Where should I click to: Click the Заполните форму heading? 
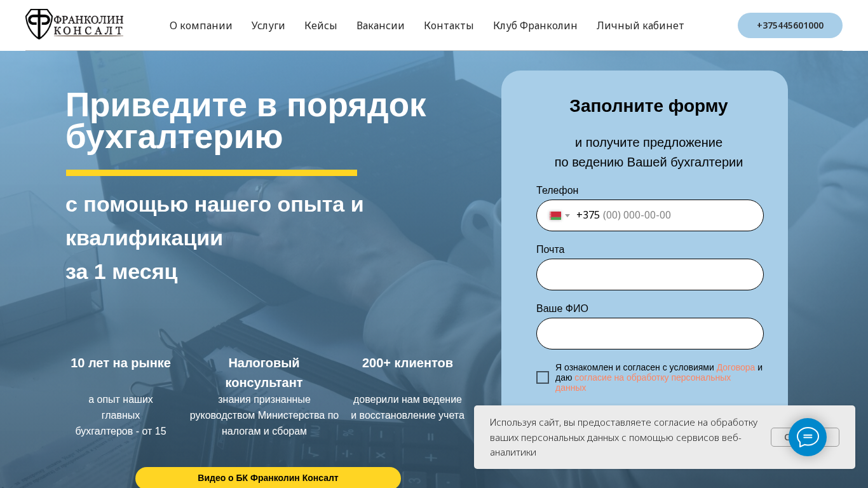649,106
